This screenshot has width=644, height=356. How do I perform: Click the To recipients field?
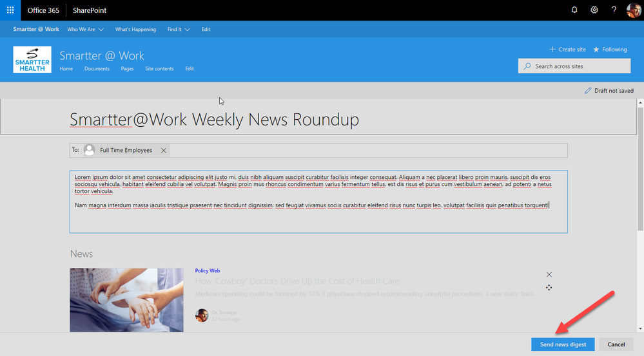coord(318,151)
